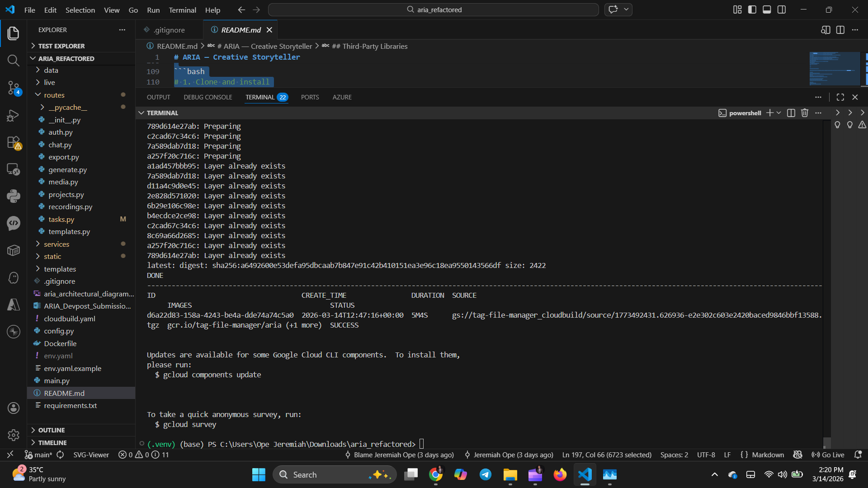This screenshot has height=488, width=868.
Task: Open the new terminal launch profile dropdown
Action: 778,113
